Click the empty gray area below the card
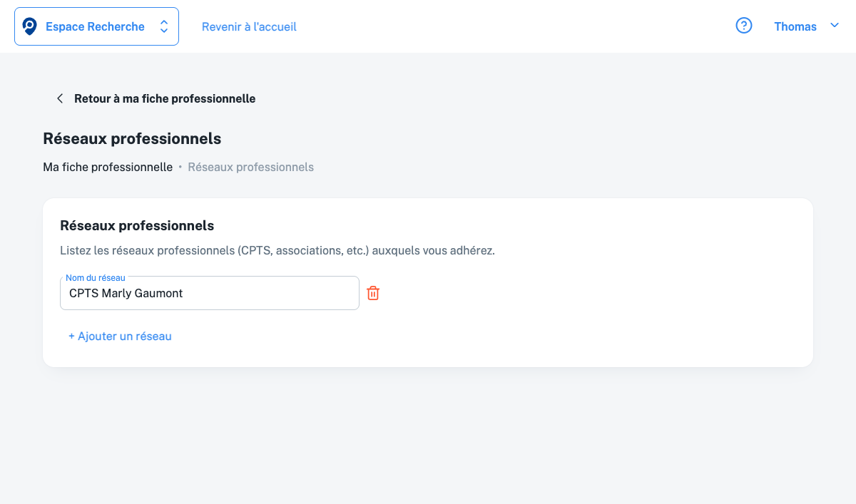856x504 pixels. pos(428,435)
